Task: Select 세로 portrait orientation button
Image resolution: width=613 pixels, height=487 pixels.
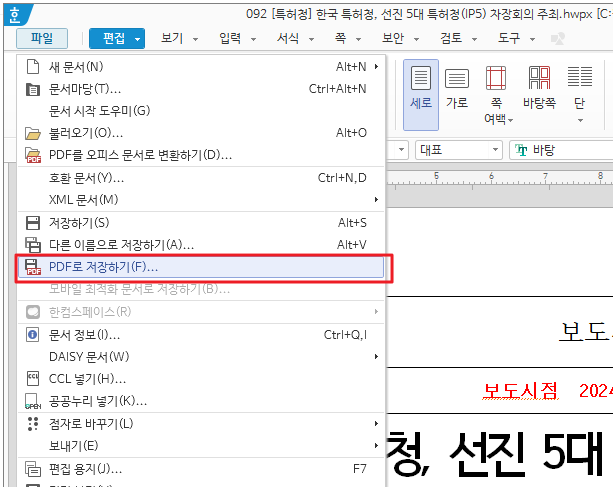Action: pos(421,95)
